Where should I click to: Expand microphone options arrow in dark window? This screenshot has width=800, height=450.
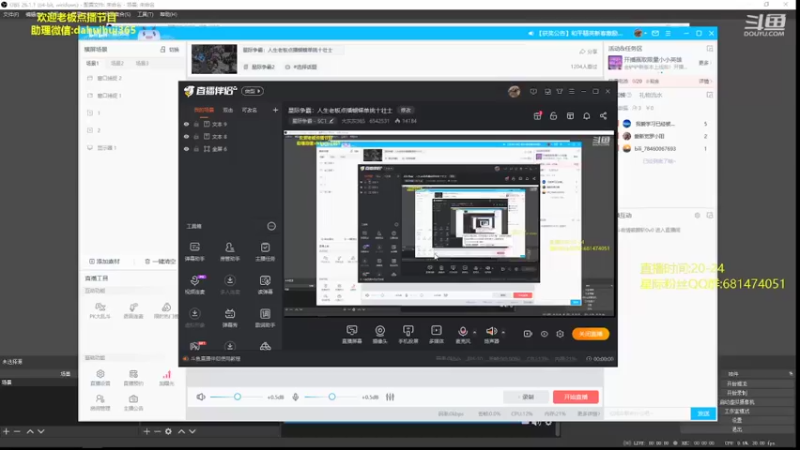474,333
